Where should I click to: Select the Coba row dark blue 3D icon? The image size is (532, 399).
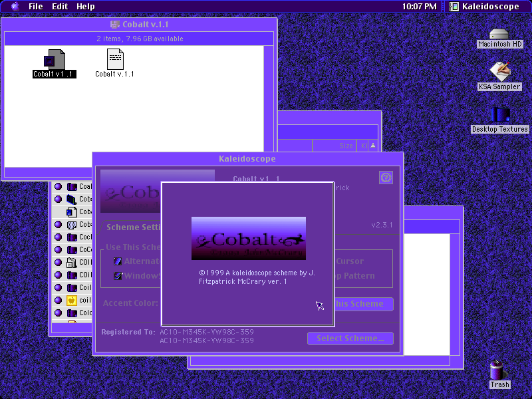click(x=72, y=199)
